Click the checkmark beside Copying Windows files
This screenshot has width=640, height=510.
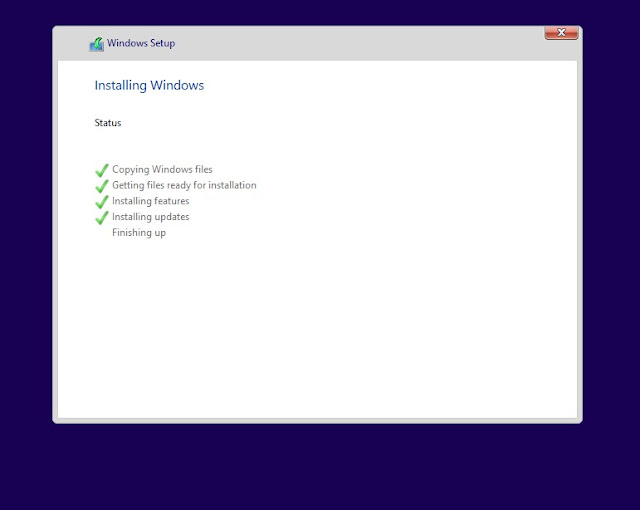pos(102,170)
